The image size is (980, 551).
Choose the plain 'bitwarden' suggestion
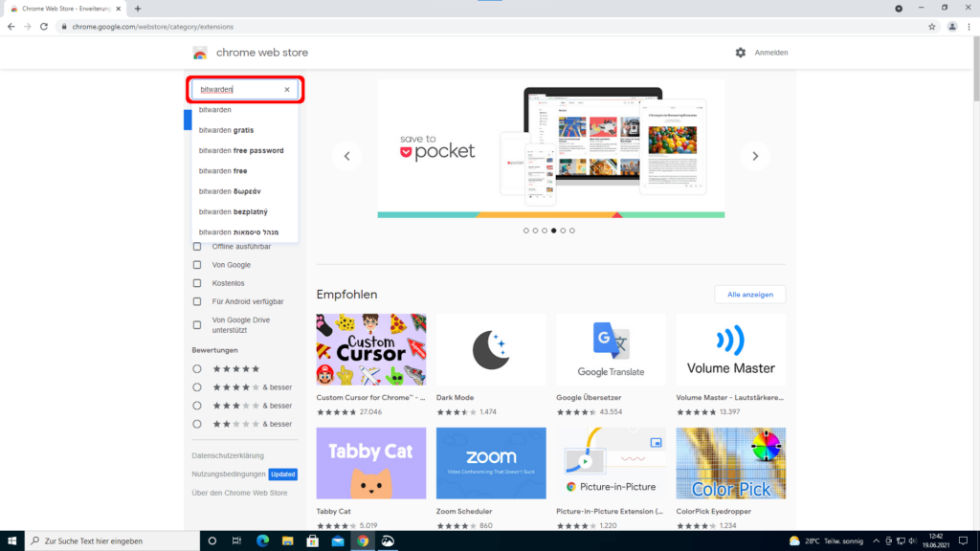point(245,110)
